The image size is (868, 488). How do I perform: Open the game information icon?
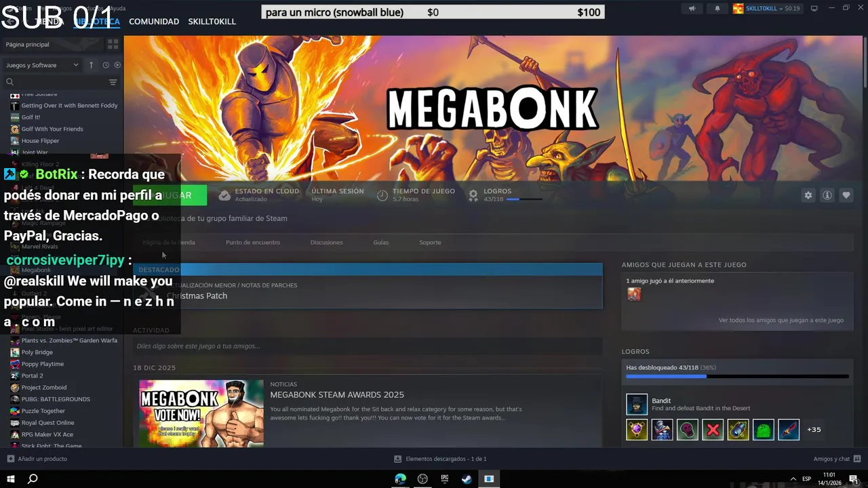pos(827,195)
